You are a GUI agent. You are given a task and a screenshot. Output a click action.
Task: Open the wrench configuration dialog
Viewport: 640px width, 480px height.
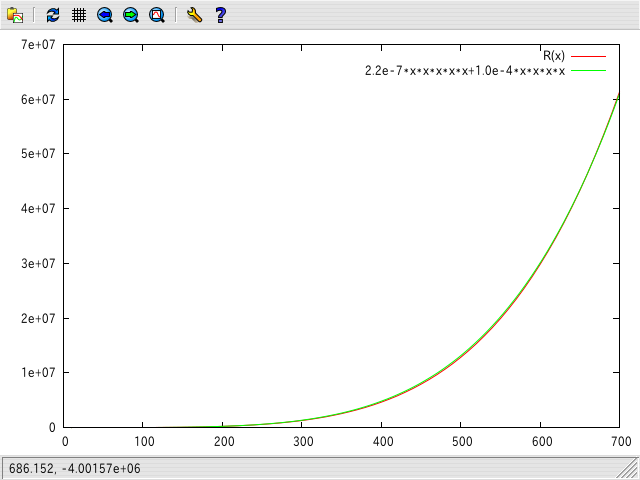194,15
